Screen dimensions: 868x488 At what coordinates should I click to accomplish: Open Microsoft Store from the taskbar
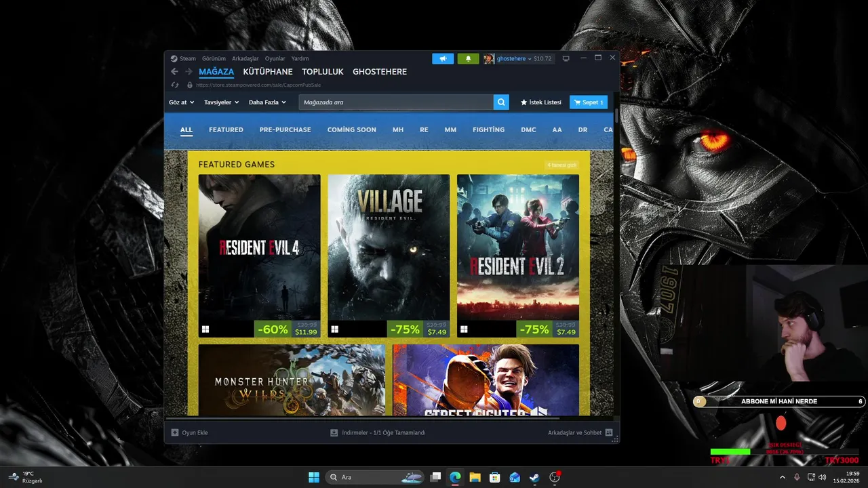coord(495,477)
